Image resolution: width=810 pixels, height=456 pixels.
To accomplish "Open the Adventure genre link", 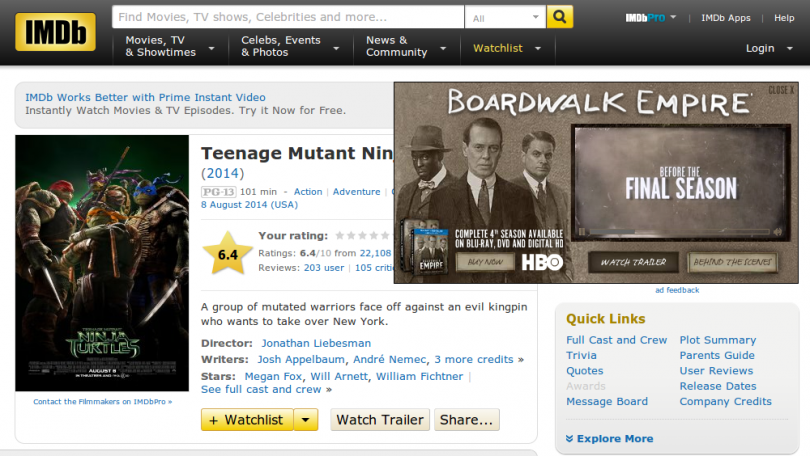I will pos(356,192).
